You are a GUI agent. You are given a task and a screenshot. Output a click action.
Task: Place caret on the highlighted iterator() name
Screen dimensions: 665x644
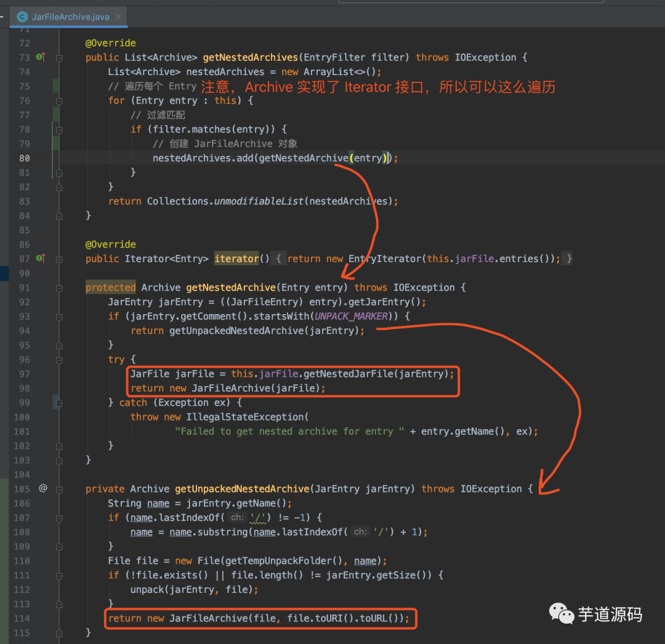click(236, 259)
